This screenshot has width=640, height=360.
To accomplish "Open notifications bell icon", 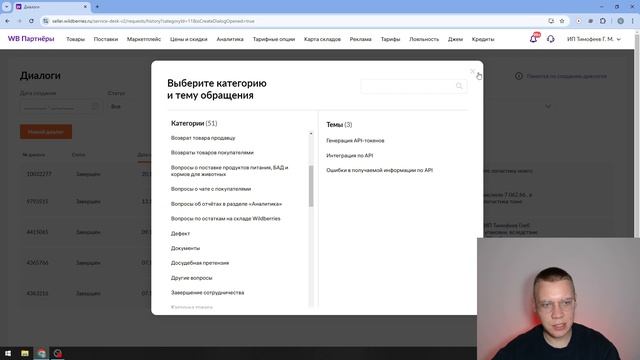I will (533, 38).
